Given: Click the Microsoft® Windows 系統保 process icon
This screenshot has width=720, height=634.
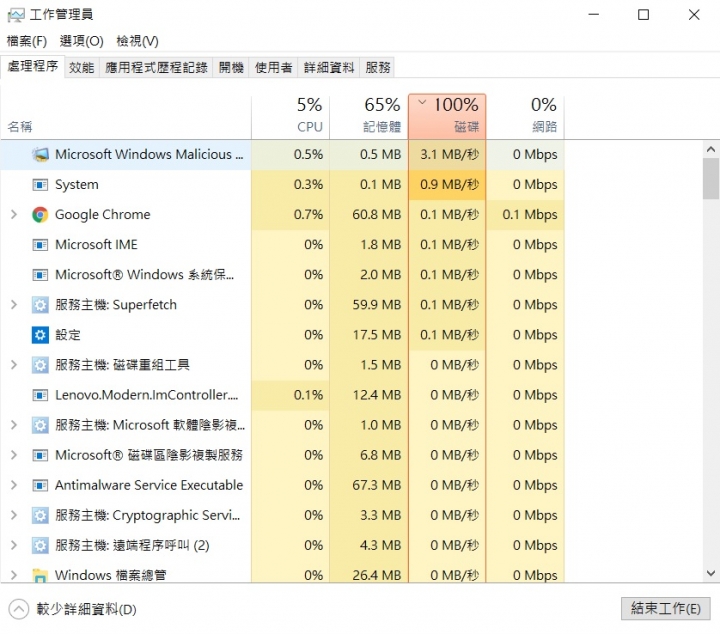Looking at the screenshot, I should point(40,275).
